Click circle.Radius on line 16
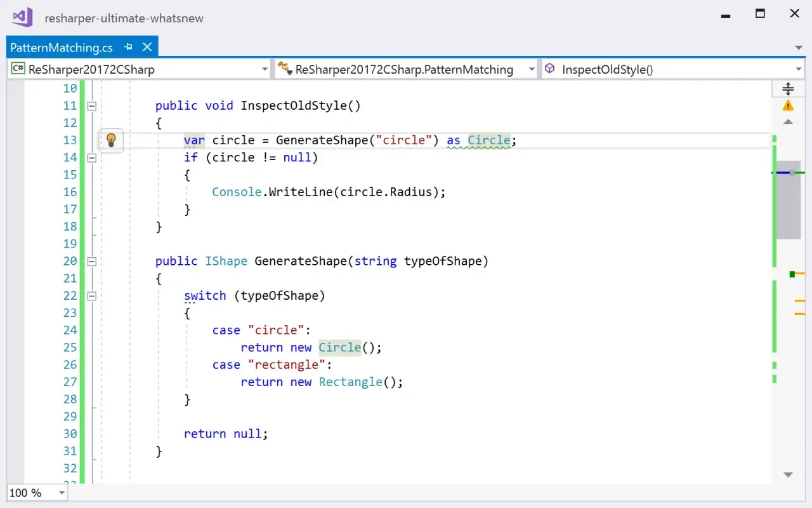This screenshot has width=812, height=508. [x=386, y=192]
